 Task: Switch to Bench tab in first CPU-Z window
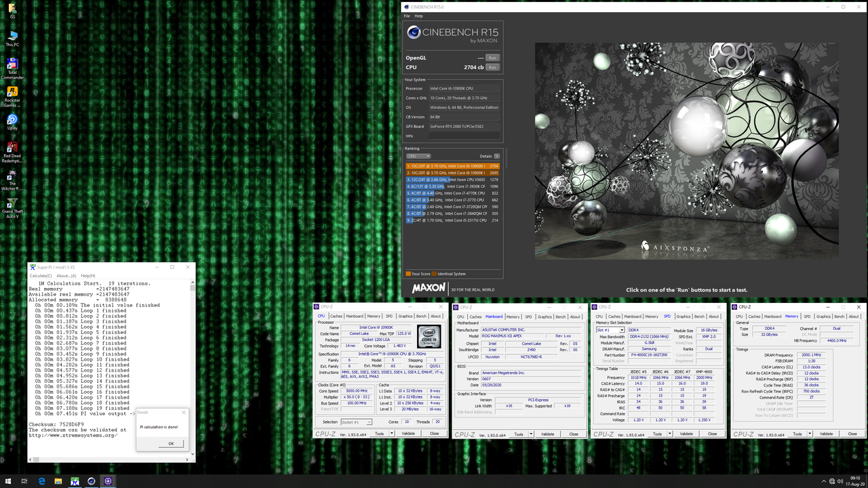pyautogui.click(x=421, y=317)
